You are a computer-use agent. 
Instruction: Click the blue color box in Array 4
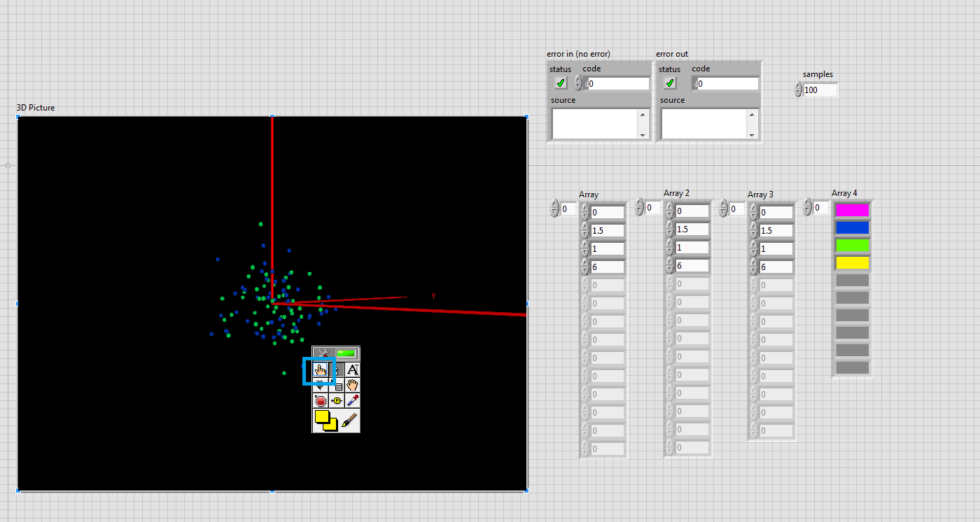tap(852, 227)
